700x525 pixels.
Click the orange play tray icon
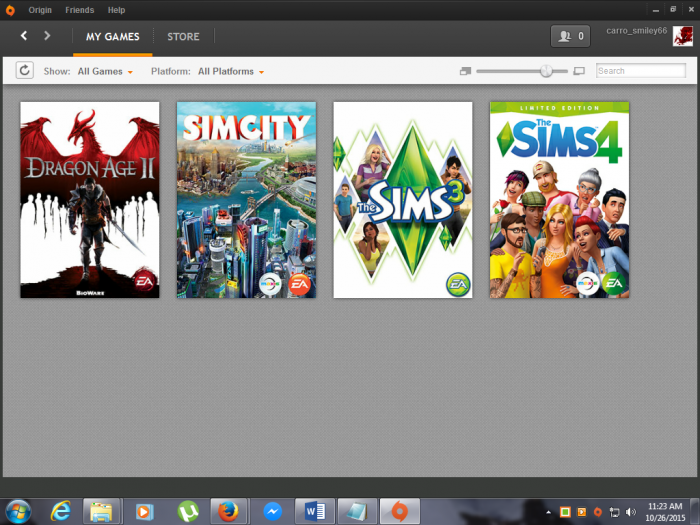pos(582,512)
